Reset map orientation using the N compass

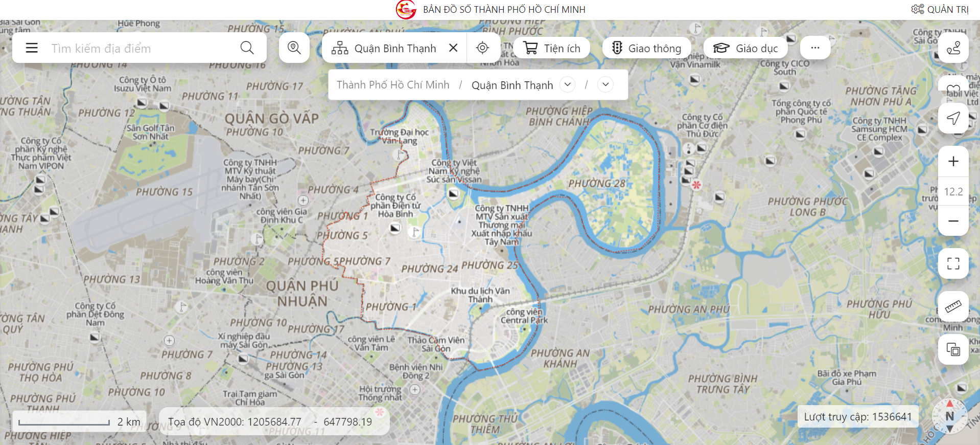(x=949, y=416)
